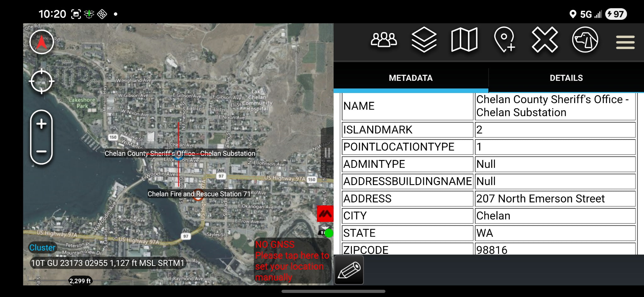Tap the north compass arrow icon
Screen dimensions: 644x297
tap(42, 42)
